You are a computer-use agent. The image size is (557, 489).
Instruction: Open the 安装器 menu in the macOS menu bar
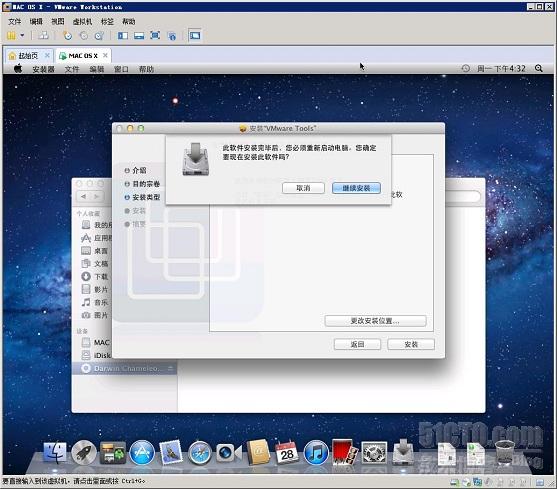(x=43, y=69)
